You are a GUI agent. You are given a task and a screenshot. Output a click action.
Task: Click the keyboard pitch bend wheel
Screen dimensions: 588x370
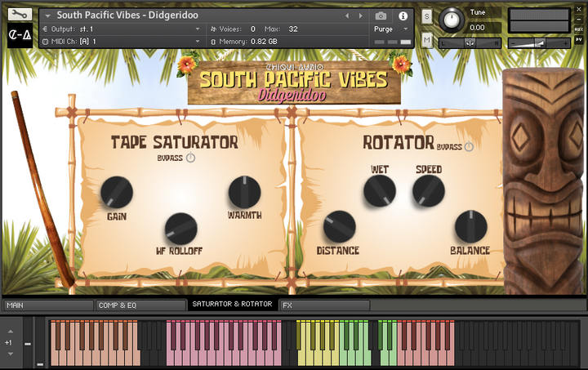pyautogui.click(x=28, y=342)
